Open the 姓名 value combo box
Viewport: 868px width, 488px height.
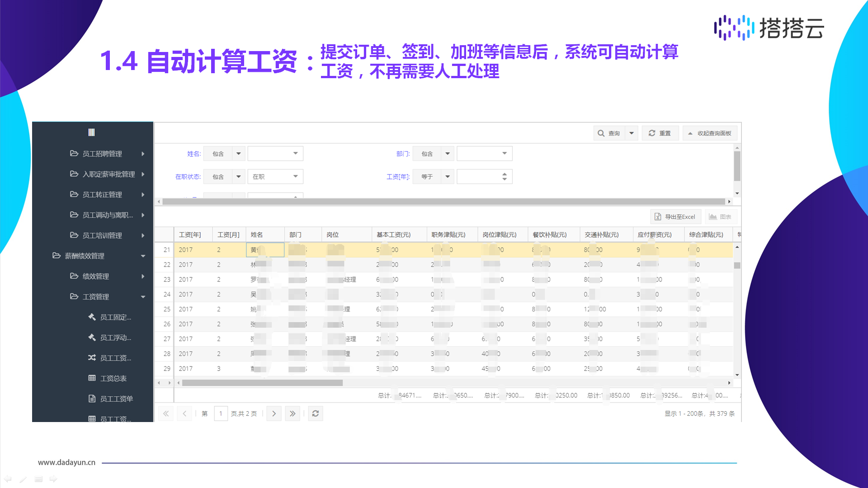pos(275,154)
